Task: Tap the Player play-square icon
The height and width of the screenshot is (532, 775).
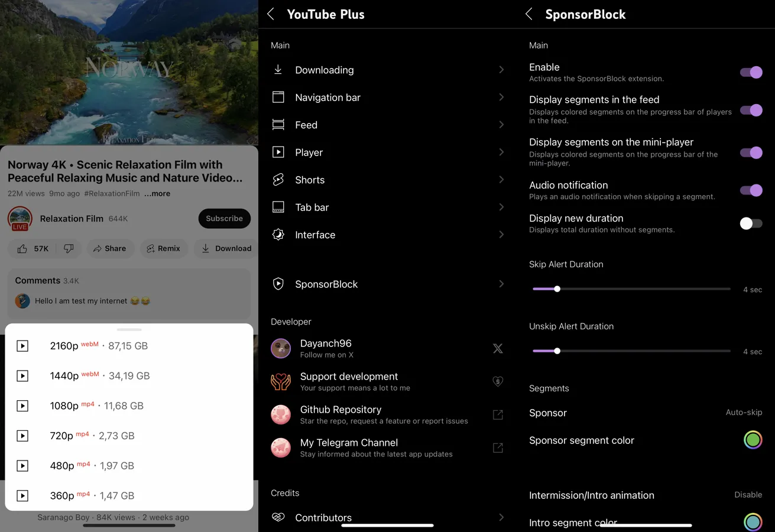Action: click(x=278, y=152)
